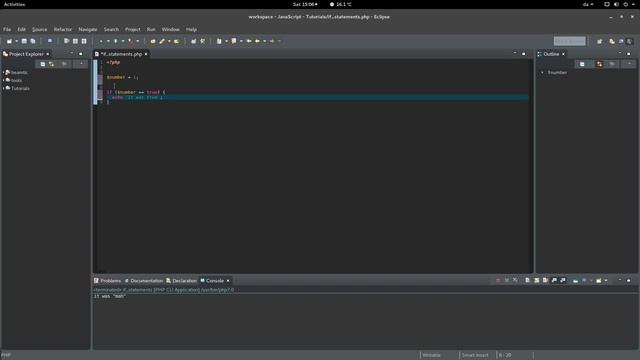Viewport: 640px width, 360px height.
Task: Select the Tutorials project in tree
Action: coord(20,88)
